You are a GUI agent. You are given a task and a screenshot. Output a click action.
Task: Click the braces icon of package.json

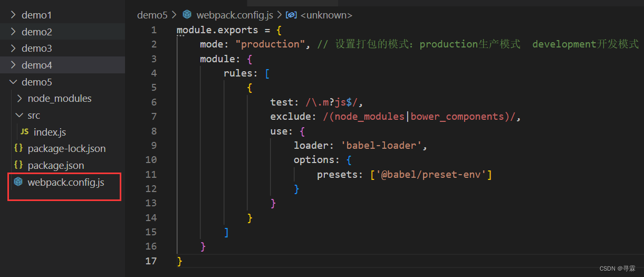pyautogui.click(x=18, y=165)
